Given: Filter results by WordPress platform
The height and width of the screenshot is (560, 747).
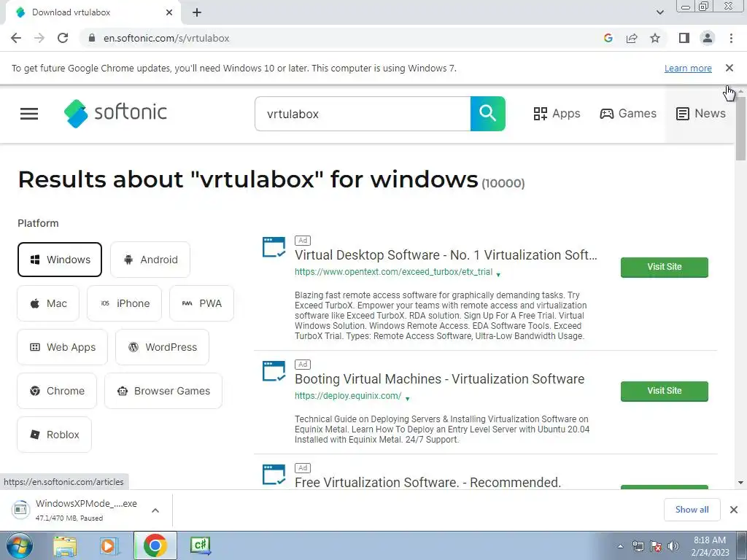Looking at the screenshot, I should tap(162, 347).
